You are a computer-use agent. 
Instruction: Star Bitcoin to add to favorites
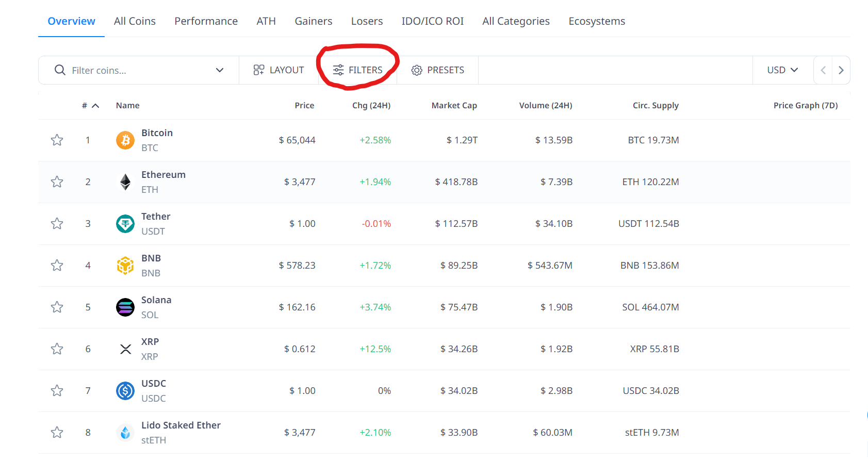(x=57, y=140)
